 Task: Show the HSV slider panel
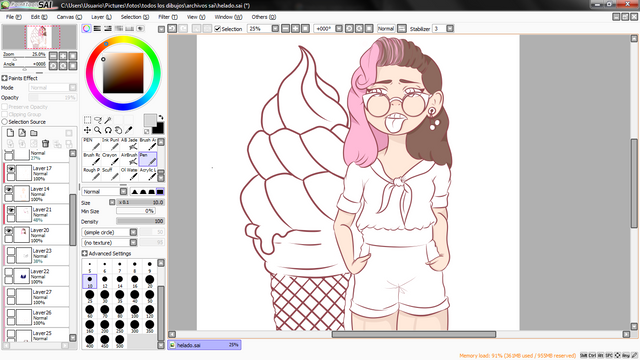108,29
